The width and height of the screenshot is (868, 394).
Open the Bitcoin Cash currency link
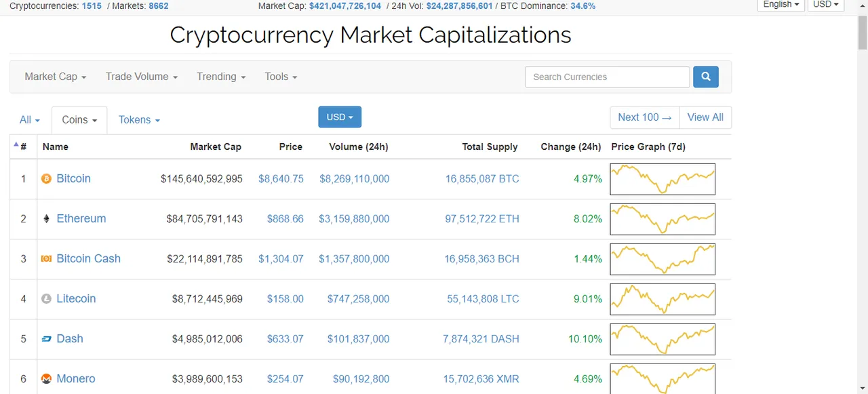[88, 258]
